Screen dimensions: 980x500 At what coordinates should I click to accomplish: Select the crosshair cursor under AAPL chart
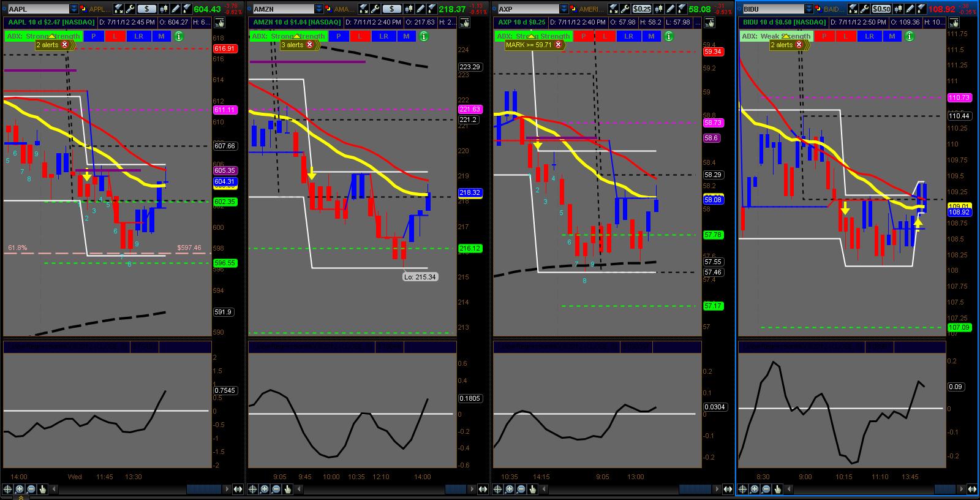[x=7, y=489]
